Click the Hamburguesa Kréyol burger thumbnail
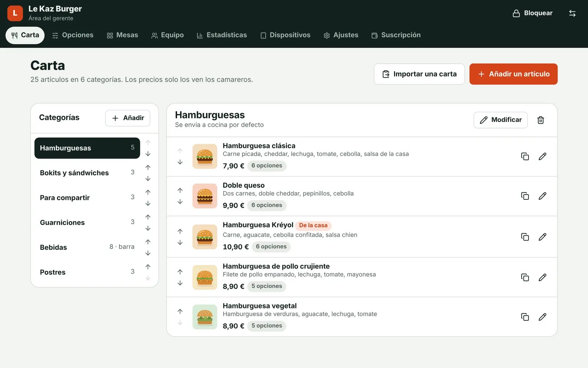 click(x=205, y=237)
